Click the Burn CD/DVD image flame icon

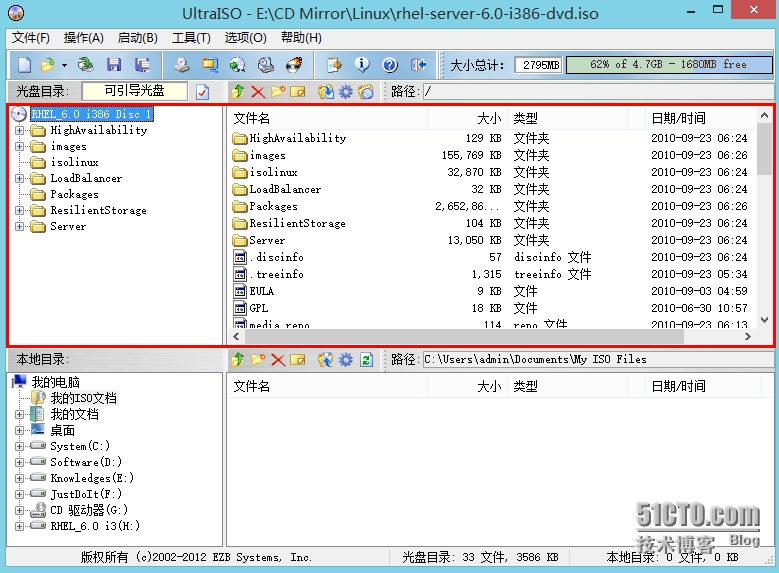tap(294, 65)
